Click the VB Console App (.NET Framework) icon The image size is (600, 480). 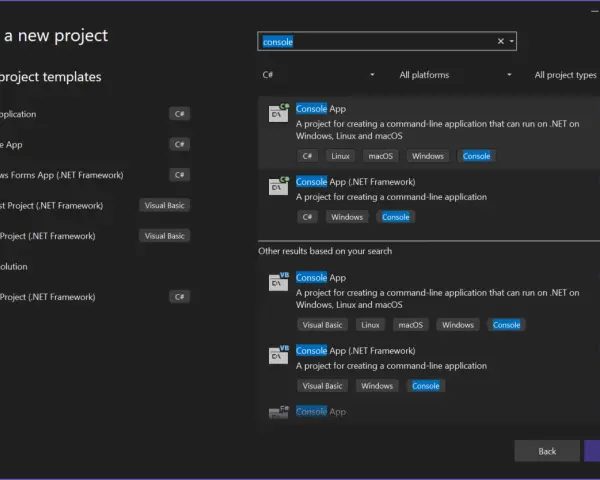click(x=279, y=354)
